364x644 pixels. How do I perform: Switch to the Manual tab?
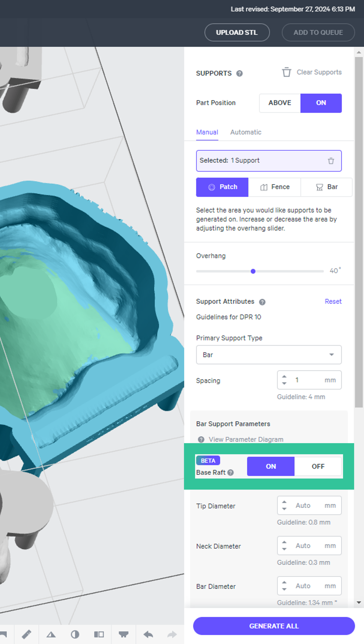click(207, 132)
